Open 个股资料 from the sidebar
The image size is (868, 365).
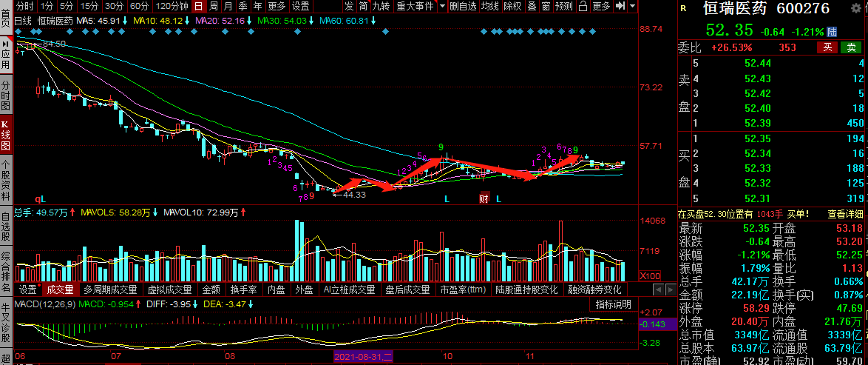5,182
